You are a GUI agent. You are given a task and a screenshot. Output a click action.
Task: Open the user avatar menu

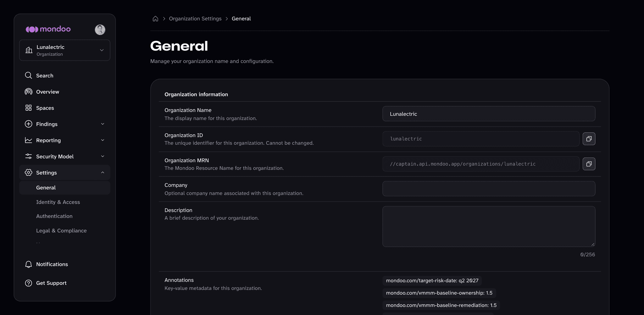100,30
